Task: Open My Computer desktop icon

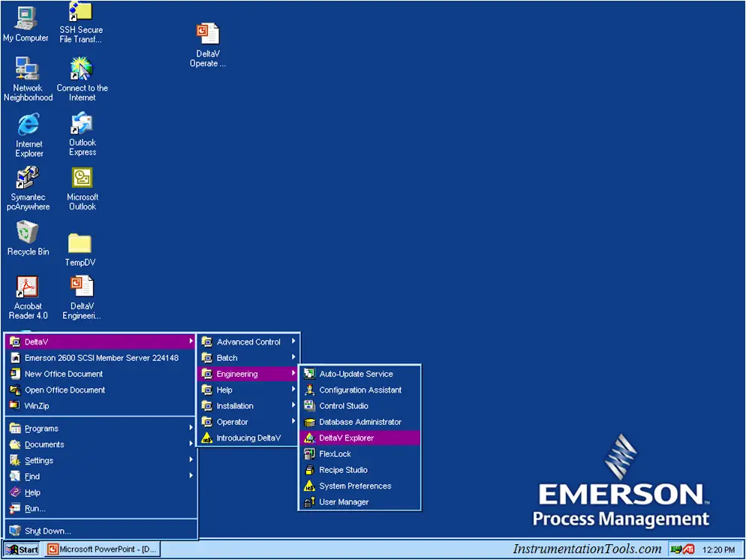Action: coord(26,24)
